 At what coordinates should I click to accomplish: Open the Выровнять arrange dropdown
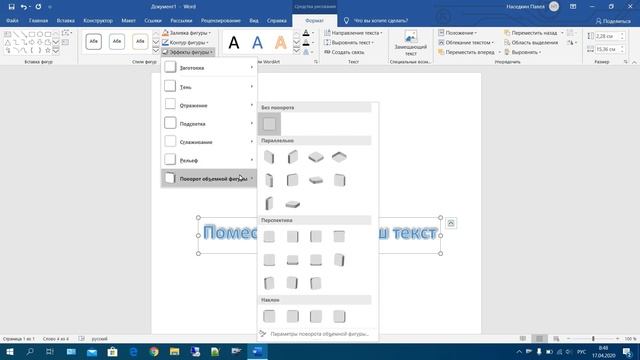coord(523,52)
